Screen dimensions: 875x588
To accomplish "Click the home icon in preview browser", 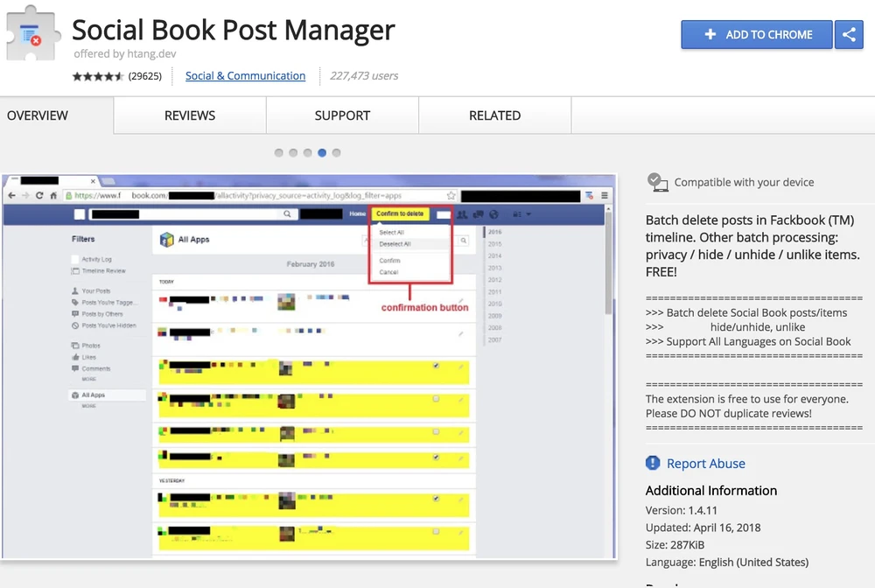I will click(53, 195).
